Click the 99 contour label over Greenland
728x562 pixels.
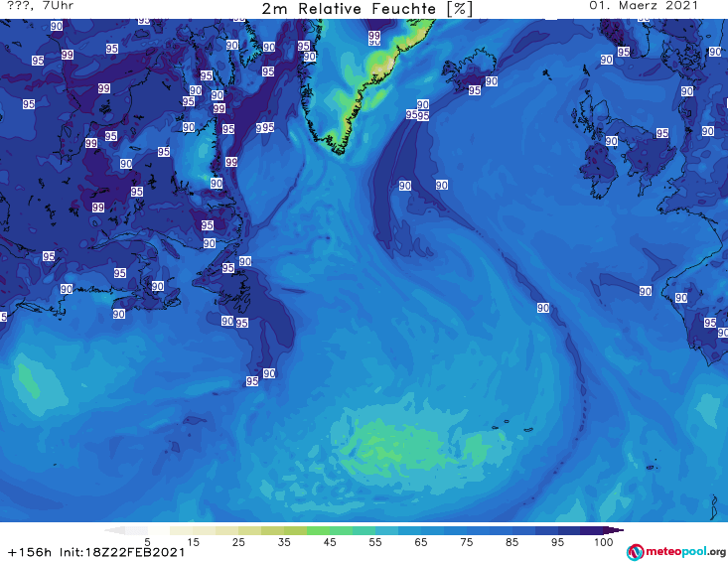click(374, 36)
